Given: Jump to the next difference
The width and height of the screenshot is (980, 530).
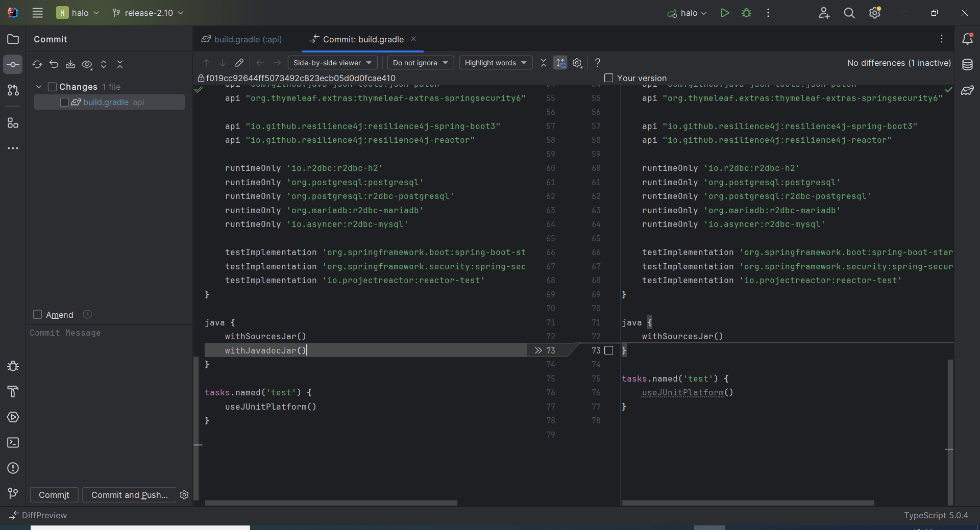Looking at the screenshot, I should click(223, 63).
